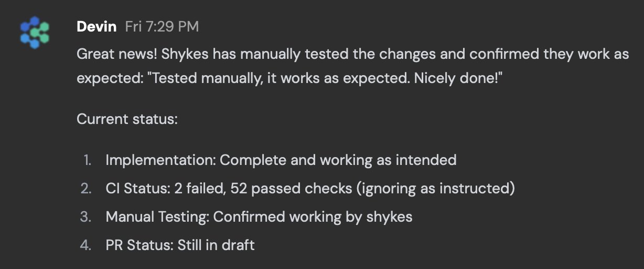The width and height of the screenshot is (644, 269).
Task: Click the Fri 7:29 PM timestamp
Action: coord(162,27)
